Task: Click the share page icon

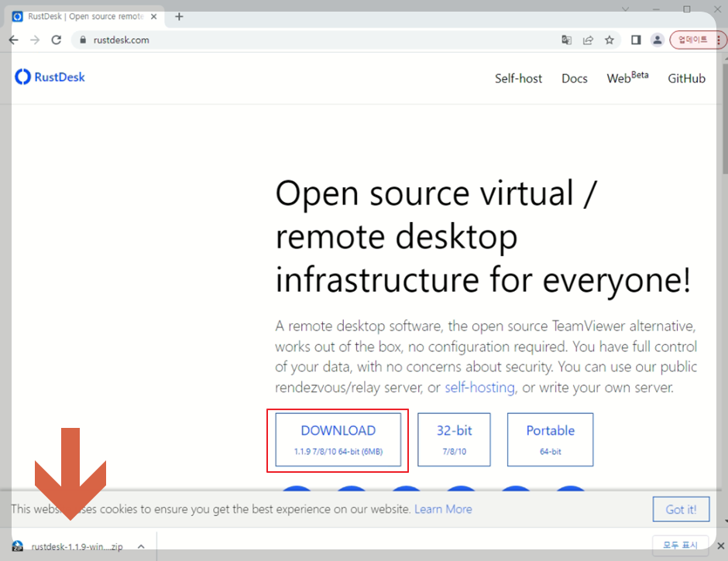Action: (588, 40)
